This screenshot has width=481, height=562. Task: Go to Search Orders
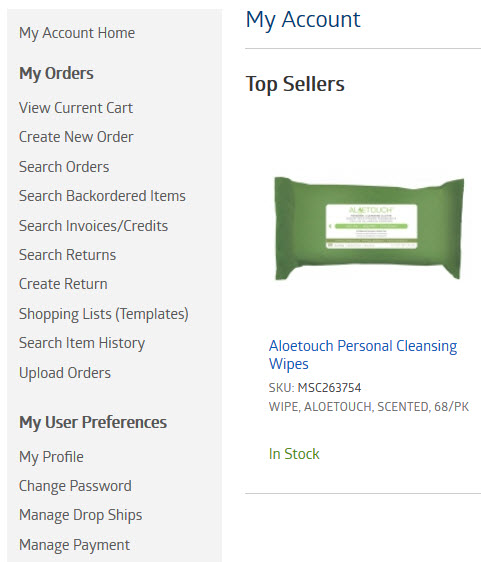64,167
